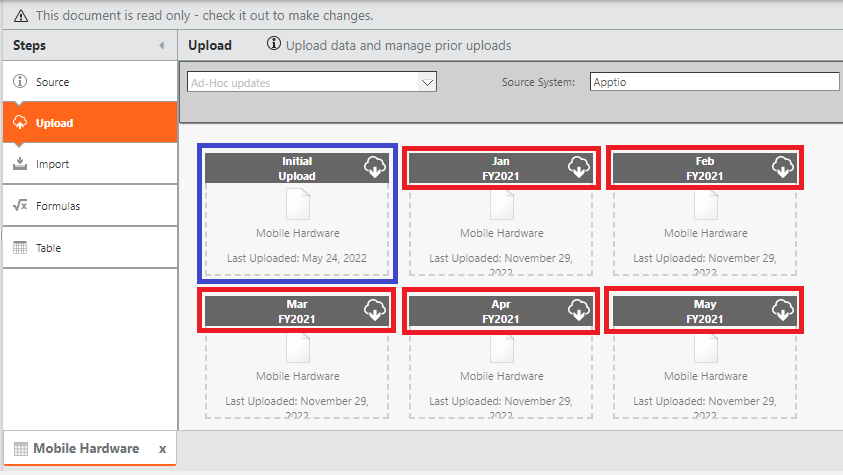Switch to the Table step

pyautogui.click(x=48, y=247)
